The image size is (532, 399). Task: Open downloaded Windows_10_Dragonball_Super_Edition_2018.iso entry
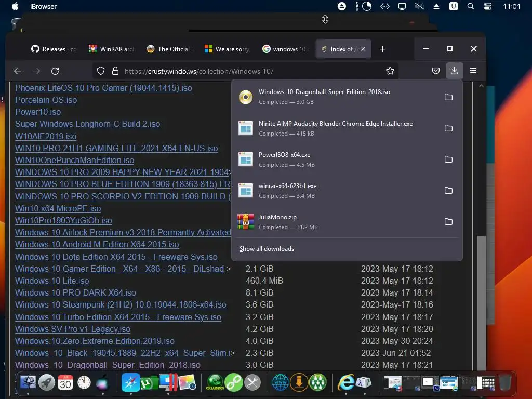click(336, 97)
